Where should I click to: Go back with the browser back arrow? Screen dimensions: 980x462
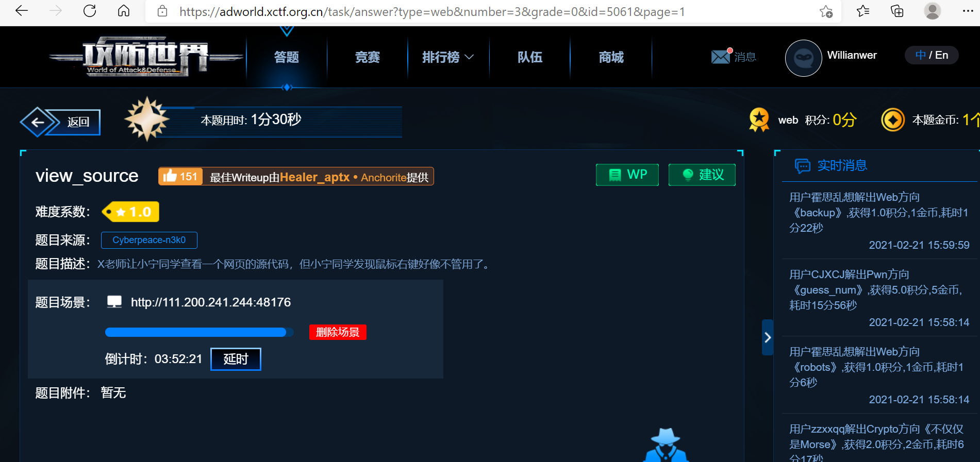pos(22,11)
